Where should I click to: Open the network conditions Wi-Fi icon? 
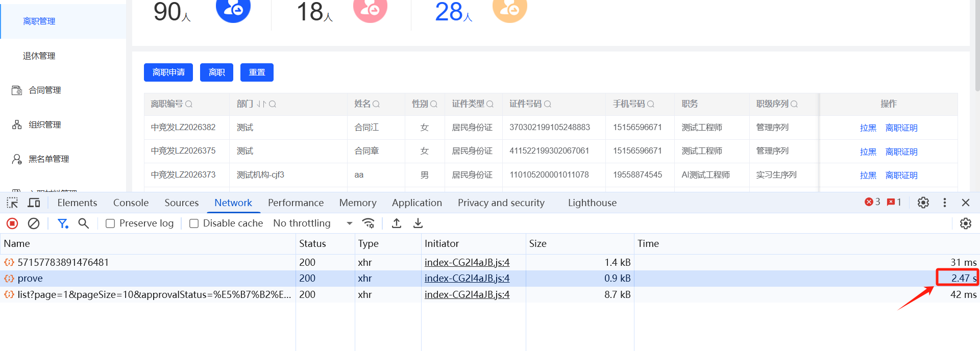point(368,223)
